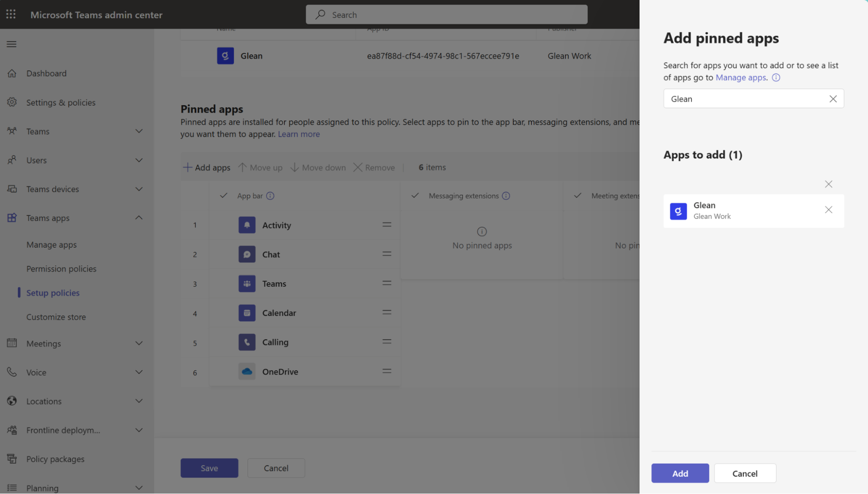Expand the Teams devices chevron
Screen dimensions: 868x494
click(139, 189)
